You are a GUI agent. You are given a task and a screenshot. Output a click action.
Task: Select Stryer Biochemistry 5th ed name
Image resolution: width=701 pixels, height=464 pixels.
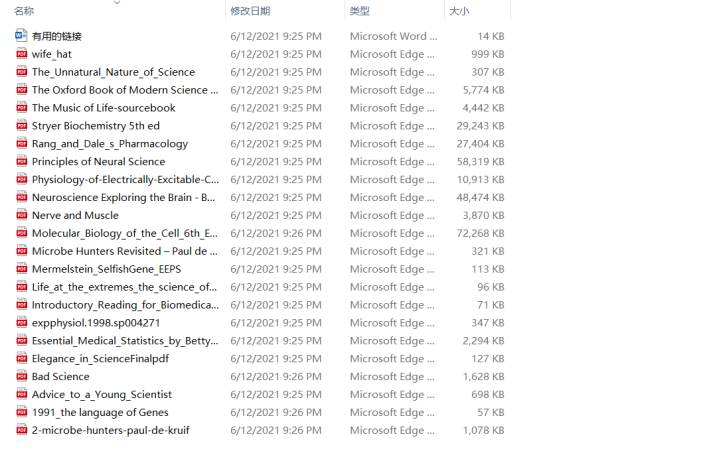96,126
